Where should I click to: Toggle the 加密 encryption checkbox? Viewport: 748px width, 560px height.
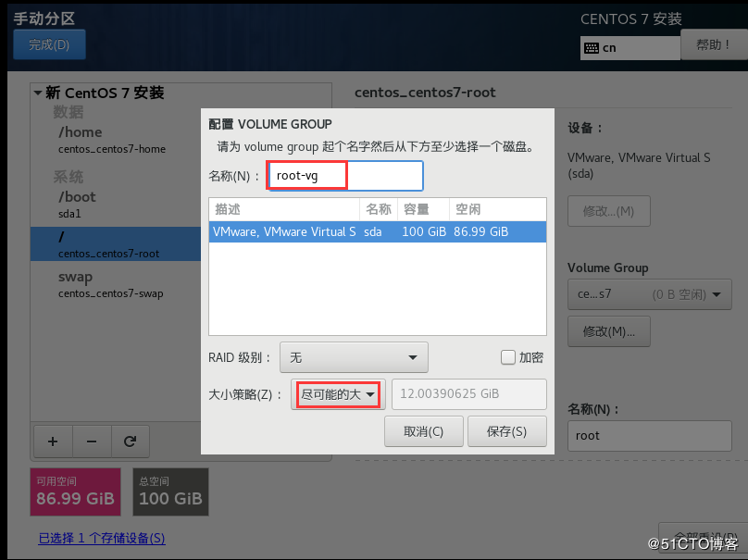[508, 357]
